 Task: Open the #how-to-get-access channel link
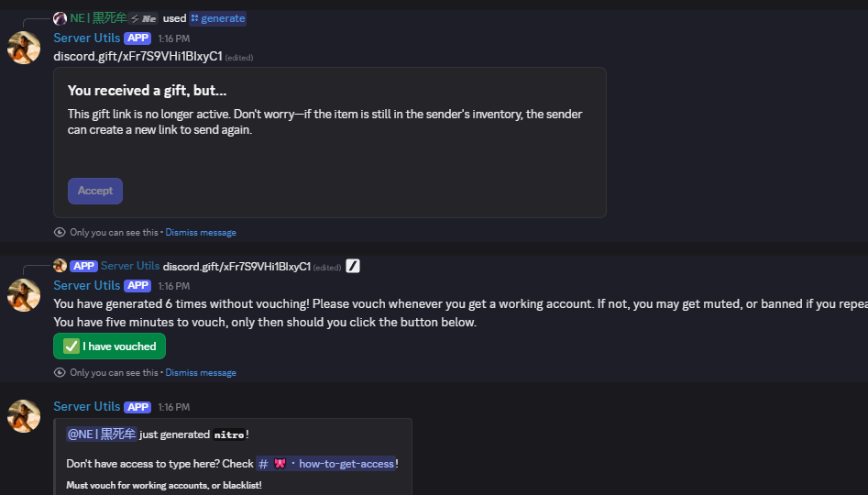pos(346,464)
